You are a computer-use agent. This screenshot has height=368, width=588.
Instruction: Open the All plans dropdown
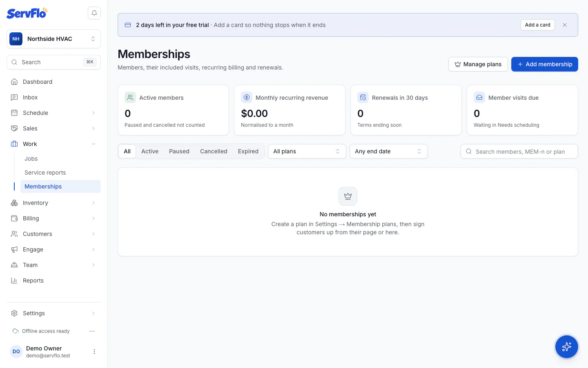point(307,151)
